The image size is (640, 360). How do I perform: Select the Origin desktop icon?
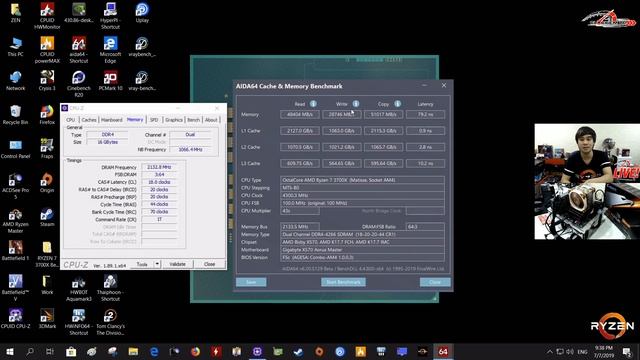point(47,182)
